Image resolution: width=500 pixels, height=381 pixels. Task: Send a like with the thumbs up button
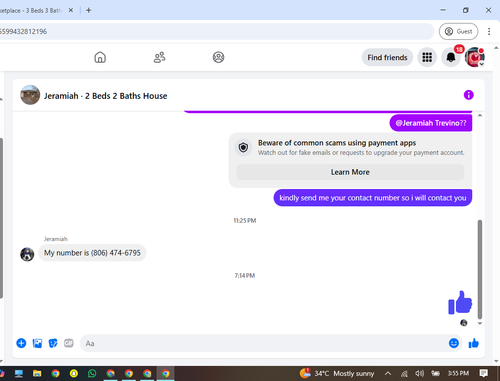point(473,343)
